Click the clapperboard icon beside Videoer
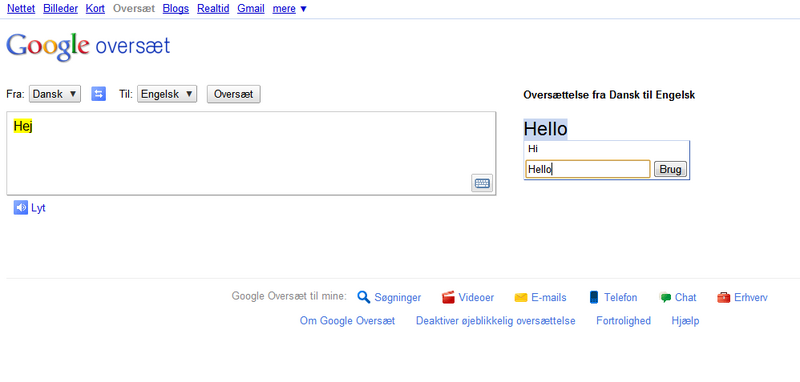This screenshot has height=382, width=800. (x=448, y=297)
